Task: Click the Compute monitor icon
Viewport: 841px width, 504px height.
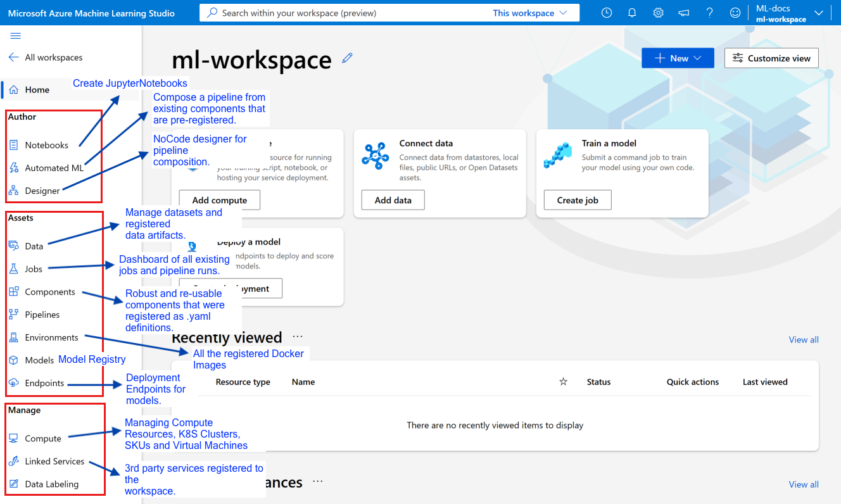Action: (x=13, y=438)
